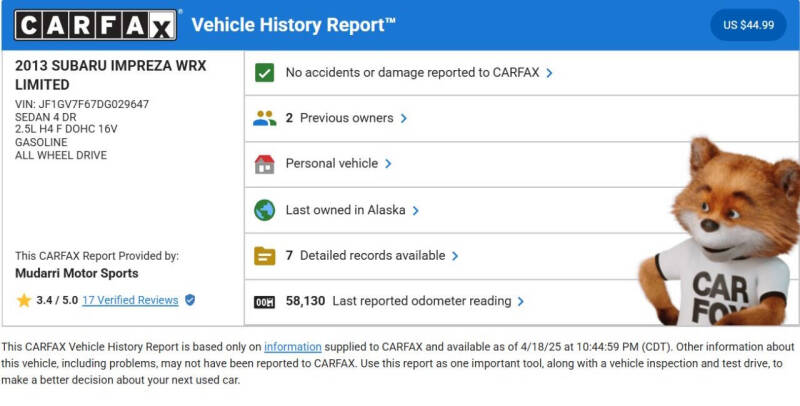The image size is (800, 406).
Task: Click the blue verified shield badge
Action: (190, 300)
